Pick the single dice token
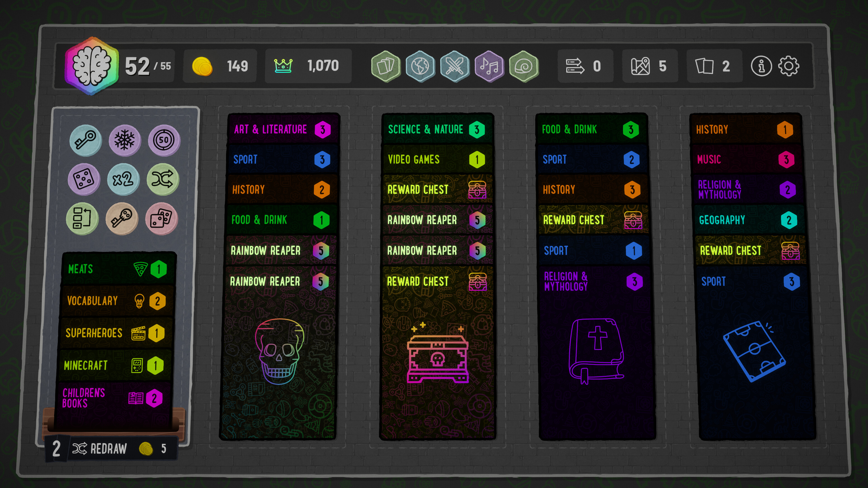 [x=84, y=179]
